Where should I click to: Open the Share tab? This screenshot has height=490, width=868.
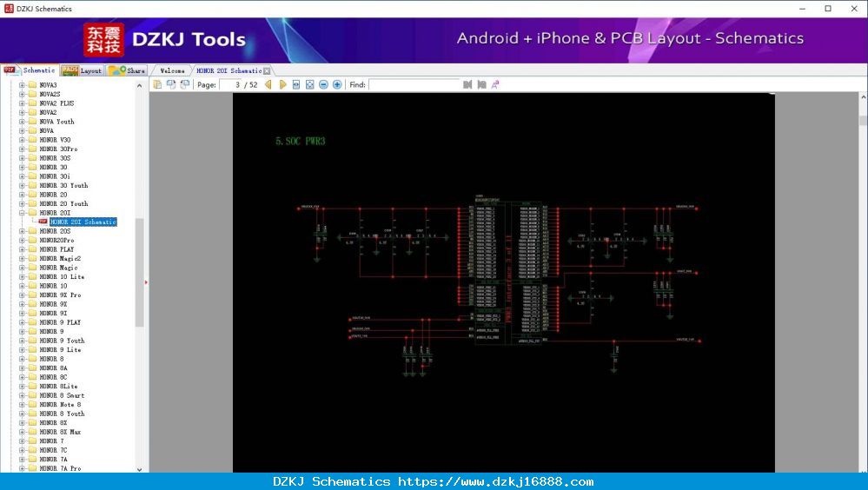pos(127,70)
